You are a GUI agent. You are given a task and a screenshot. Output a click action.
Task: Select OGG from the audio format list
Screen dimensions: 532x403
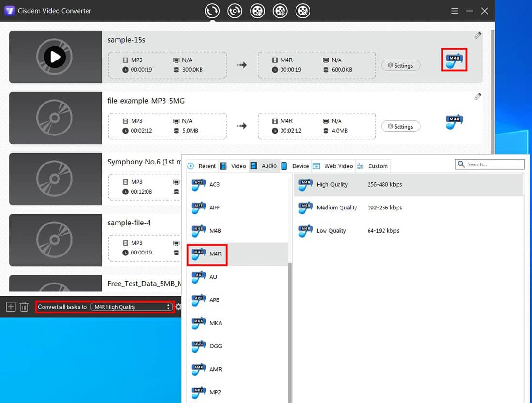(215, 346)
